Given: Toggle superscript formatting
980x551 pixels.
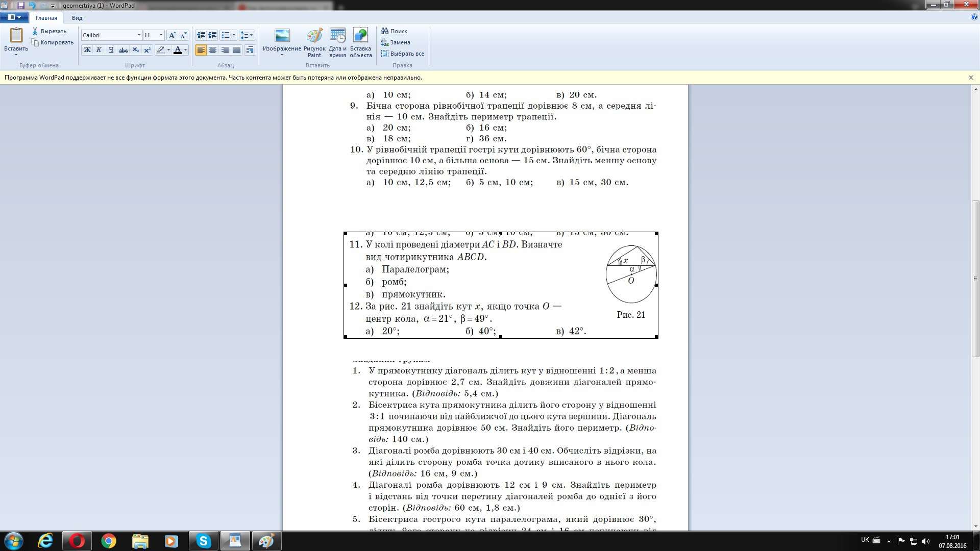Looking at the screenshot, I should click(x=147, y=50).
